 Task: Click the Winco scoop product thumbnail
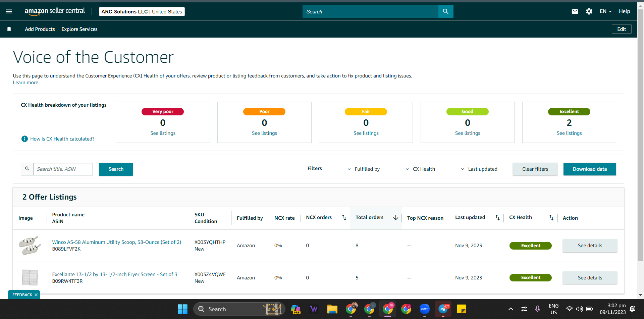(30, 246)
